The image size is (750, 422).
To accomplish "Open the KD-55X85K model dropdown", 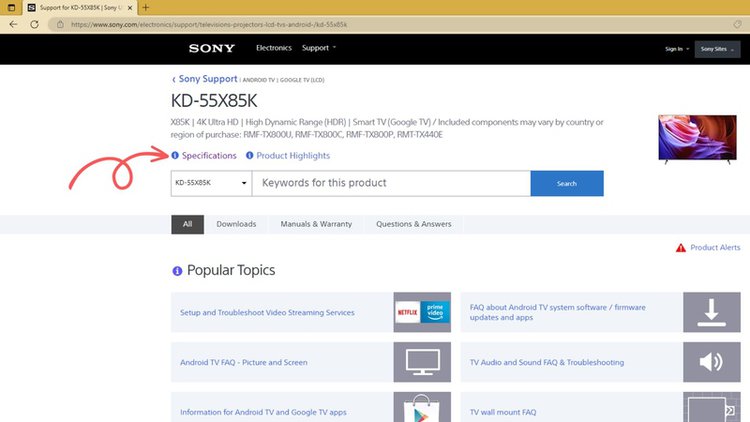I will tap(211, 183).
